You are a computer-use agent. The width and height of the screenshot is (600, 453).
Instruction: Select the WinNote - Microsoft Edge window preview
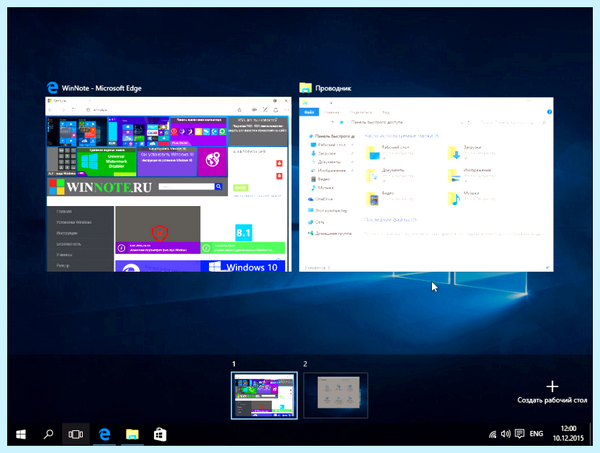169,184
